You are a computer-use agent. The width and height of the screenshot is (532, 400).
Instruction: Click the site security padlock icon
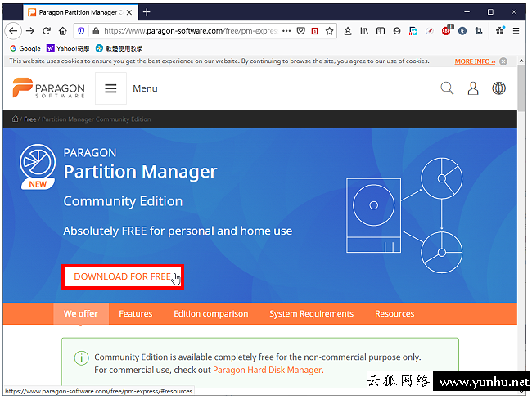96,31
